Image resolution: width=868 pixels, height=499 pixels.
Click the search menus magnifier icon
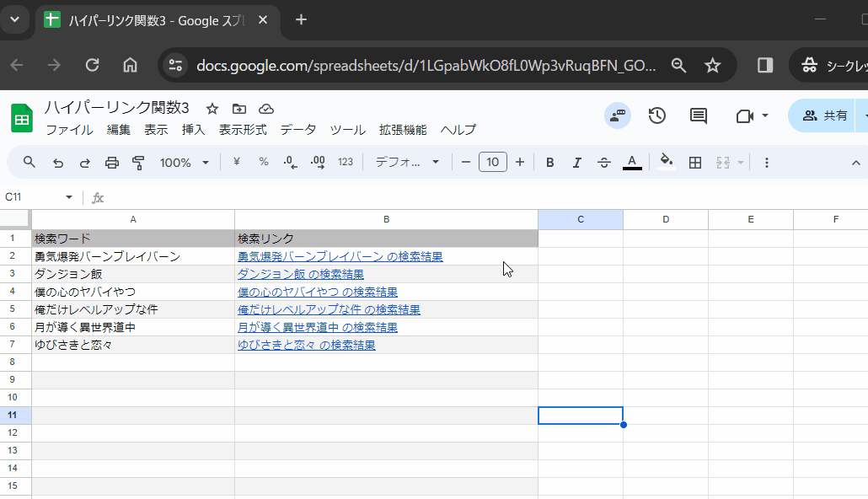(29, 163)
